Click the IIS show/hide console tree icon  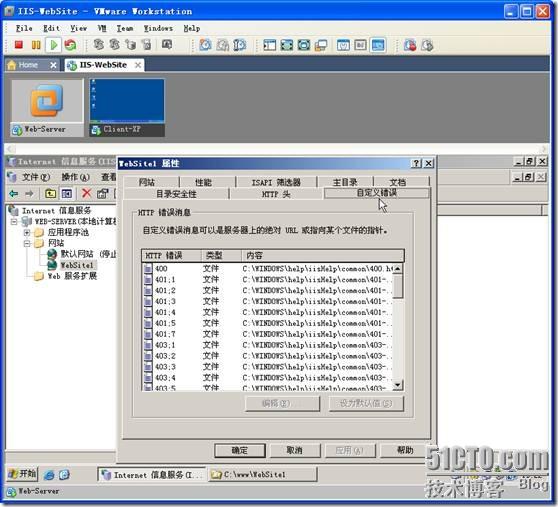coord(67,194)
